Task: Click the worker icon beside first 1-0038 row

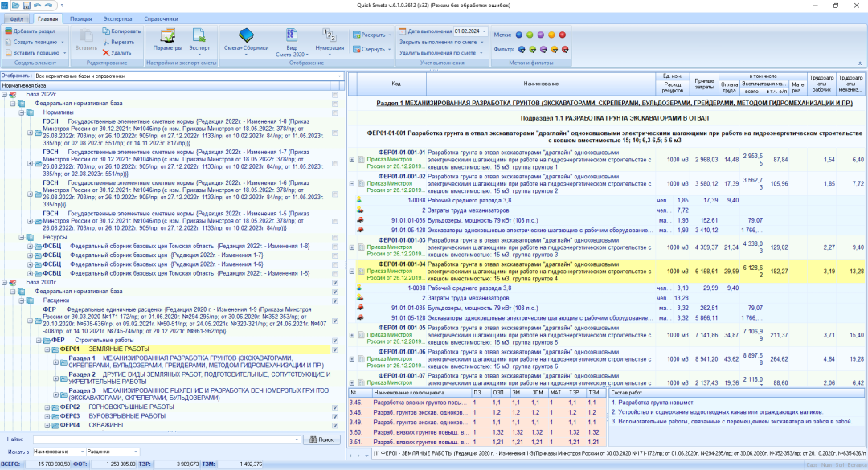Action: [360, 200]
